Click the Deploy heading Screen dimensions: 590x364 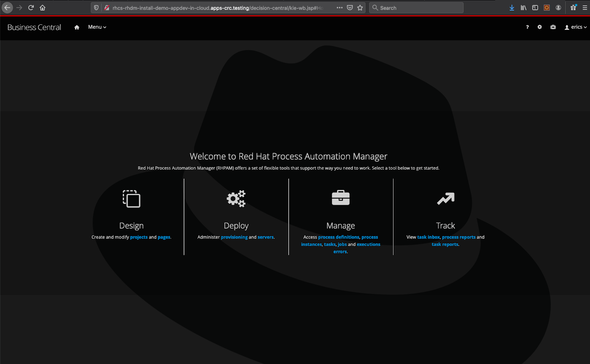(x=236, y=226)
